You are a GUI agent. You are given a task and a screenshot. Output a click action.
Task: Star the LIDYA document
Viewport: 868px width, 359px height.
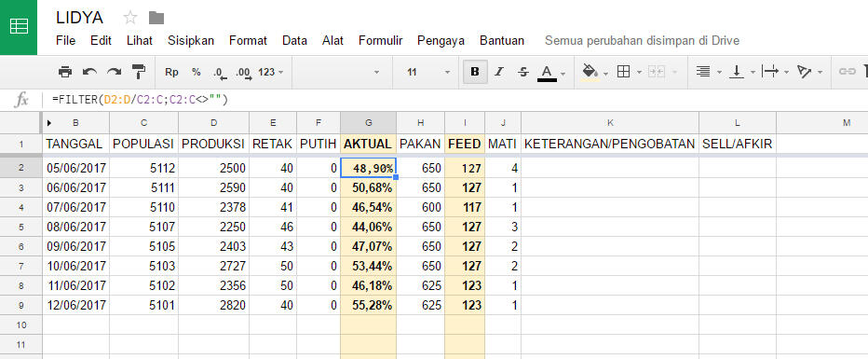pyautogui.click(x=130, y=19)
